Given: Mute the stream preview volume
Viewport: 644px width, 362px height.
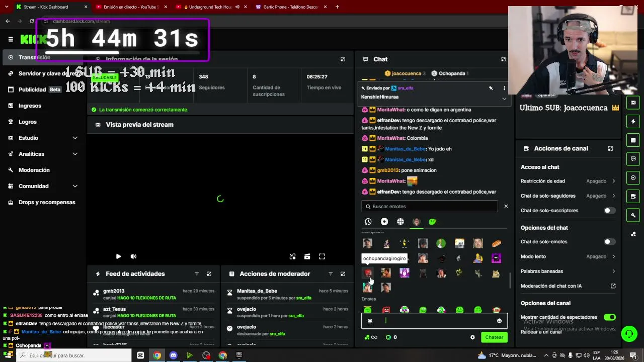Looking at the screenshot, I should pos(133,256).
